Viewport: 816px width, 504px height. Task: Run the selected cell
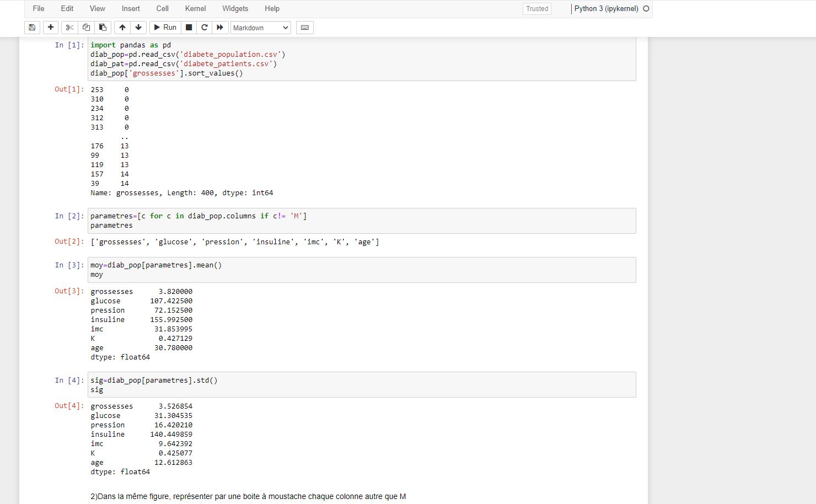[165, 28]
